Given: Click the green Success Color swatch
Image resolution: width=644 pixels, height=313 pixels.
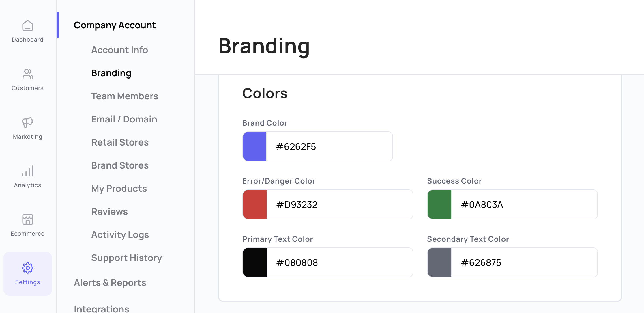Looking at the screenshot, I should click(439, 204).
